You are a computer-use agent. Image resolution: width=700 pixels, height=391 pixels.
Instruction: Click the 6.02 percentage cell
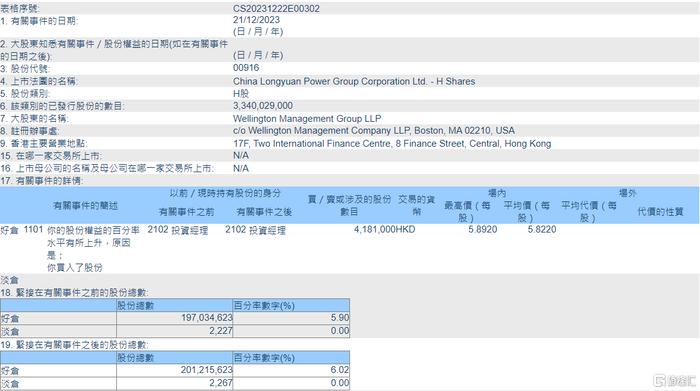tap(291, 370)
